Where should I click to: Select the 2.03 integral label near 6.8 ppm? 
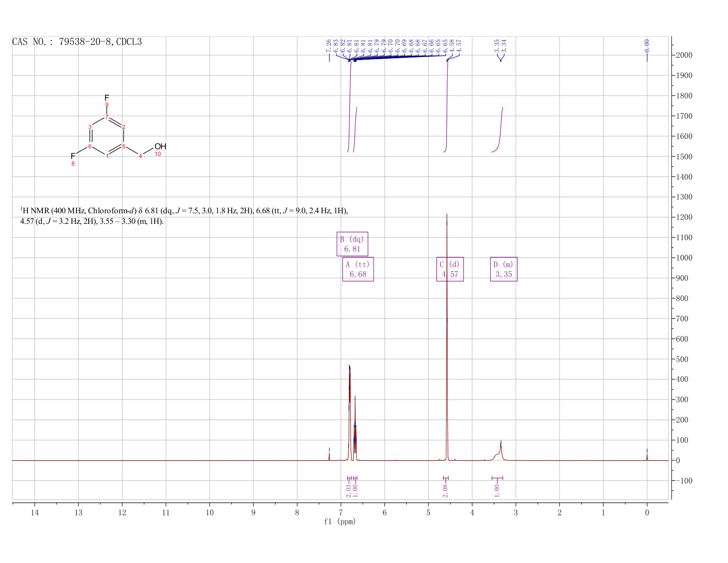(349, 491)
